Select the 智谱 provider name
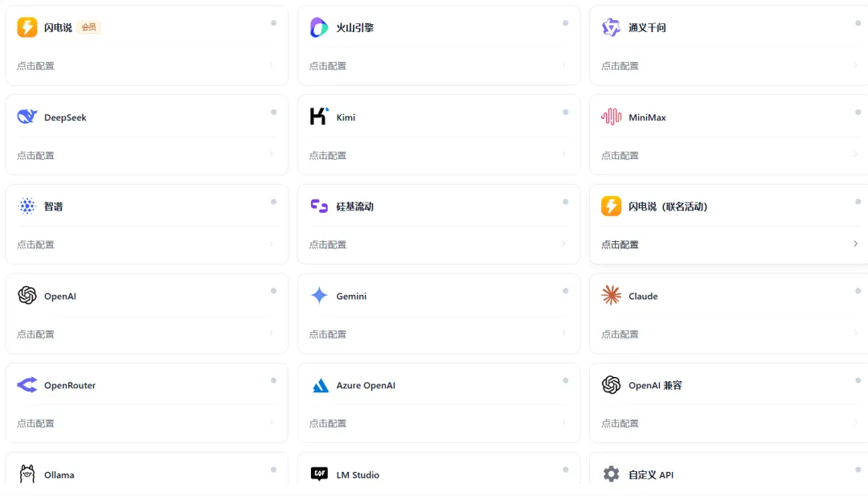 [54, 207]
